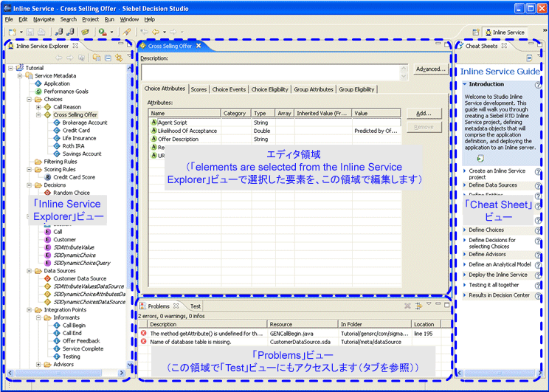Open the File menu
This screenshot has width=549, height=392.
9,19
